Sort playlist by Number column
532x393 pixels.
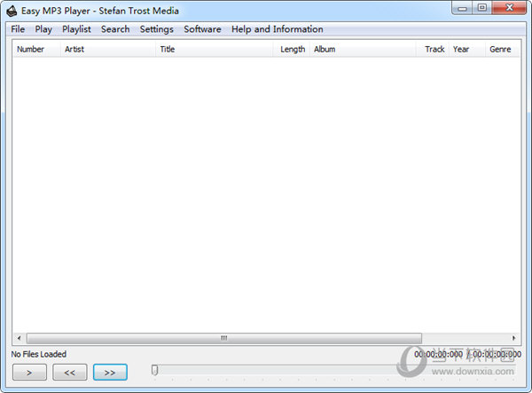click(36, 49)
